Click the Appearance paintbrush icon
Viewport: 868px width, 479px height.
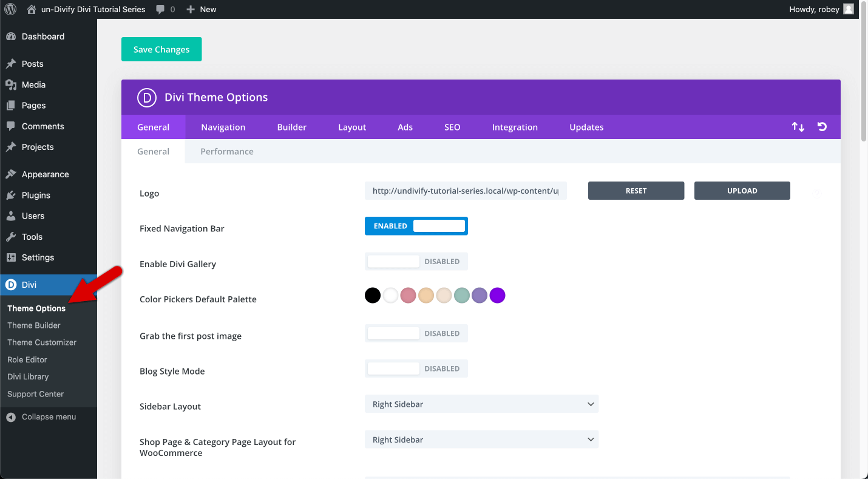11,174
